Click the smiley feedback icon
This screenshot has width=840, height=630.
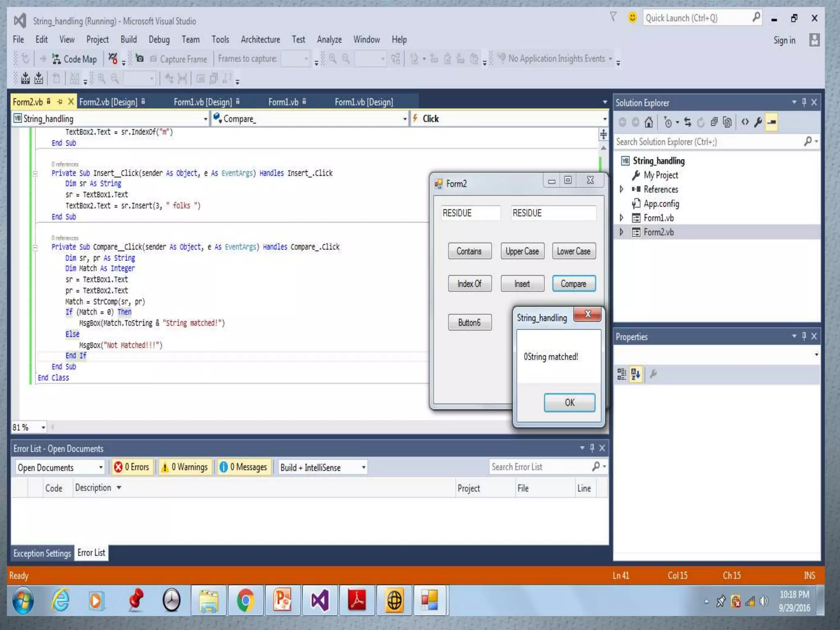point(632,18)
